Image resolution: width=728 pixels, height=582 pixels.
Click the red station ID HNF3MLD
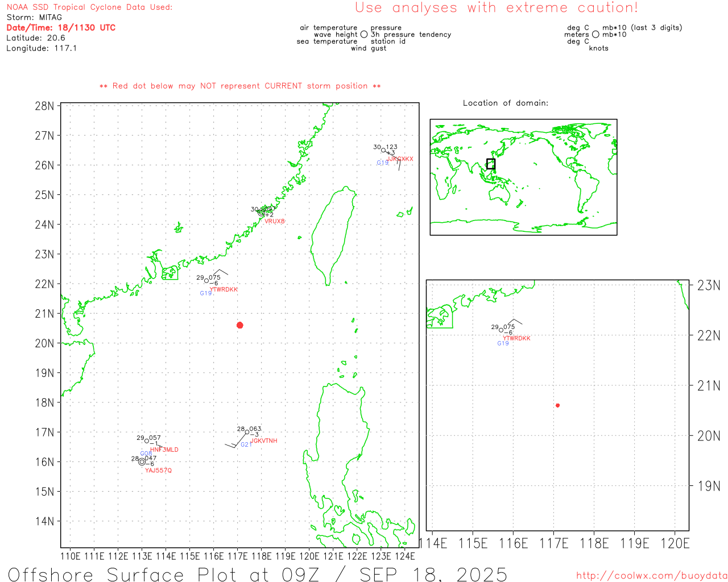tap(164, 450)
